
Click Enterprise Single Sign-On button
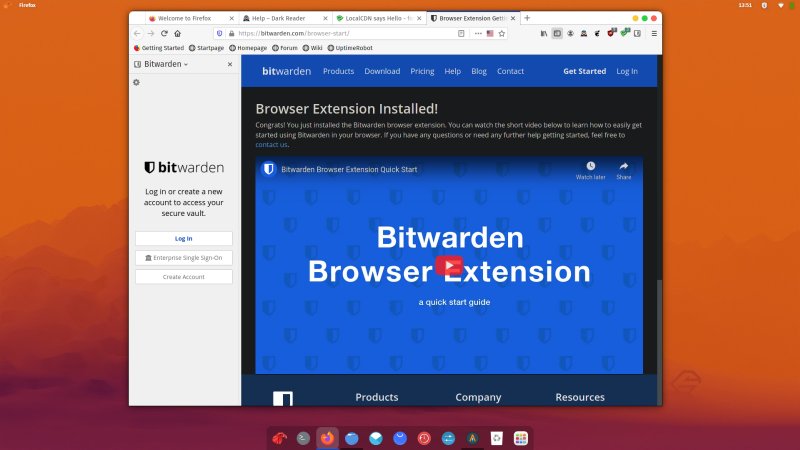[x=184, y=258]
